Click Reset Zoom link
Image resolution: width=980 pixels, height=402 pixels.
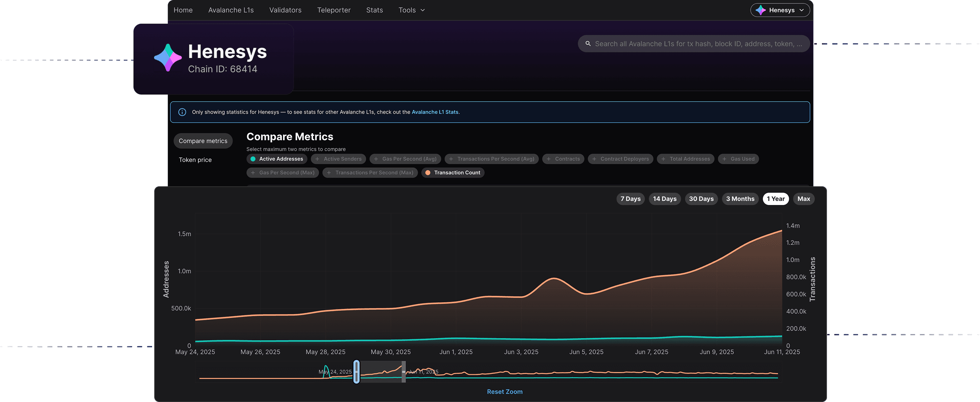pos(504,392)
